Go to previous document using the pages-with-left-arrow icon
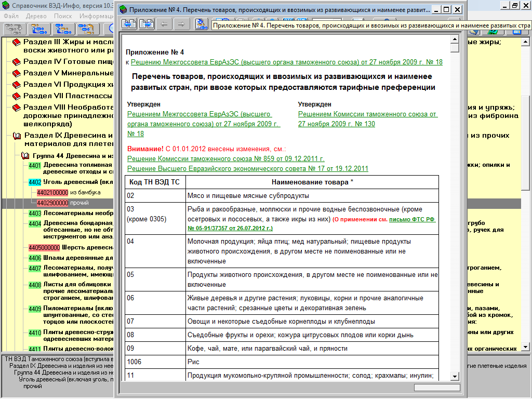532x399 pixels. 129,24
